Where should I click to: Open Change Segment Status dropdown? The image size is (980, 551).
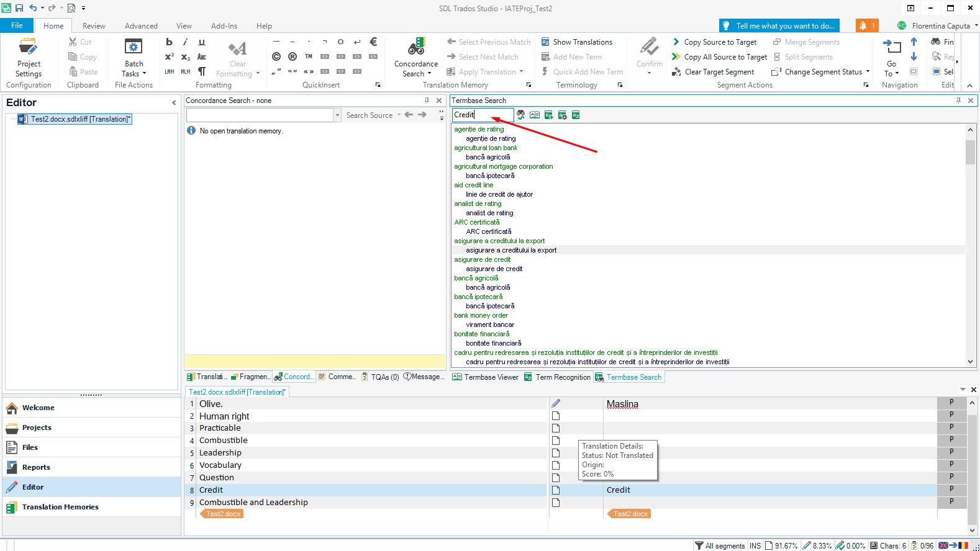pyautogui.click(x=821, y=71)
